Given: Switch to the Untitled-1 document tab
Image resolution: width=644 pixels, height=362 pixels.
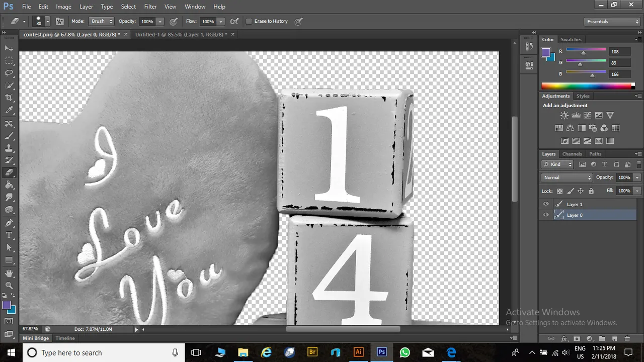Looking at the screenshot, I should [x=181, y=35].
